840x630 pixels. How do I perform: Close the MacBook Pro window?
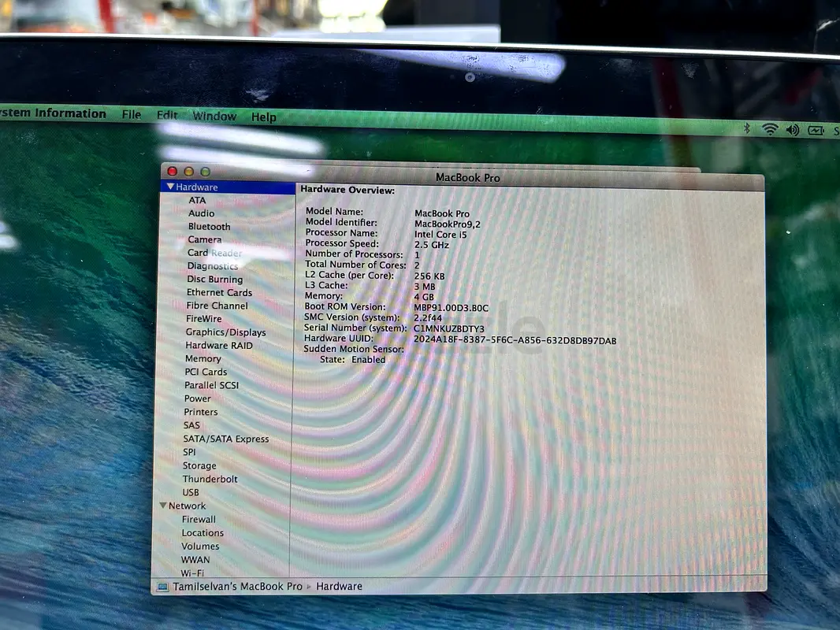pos(172,172)
